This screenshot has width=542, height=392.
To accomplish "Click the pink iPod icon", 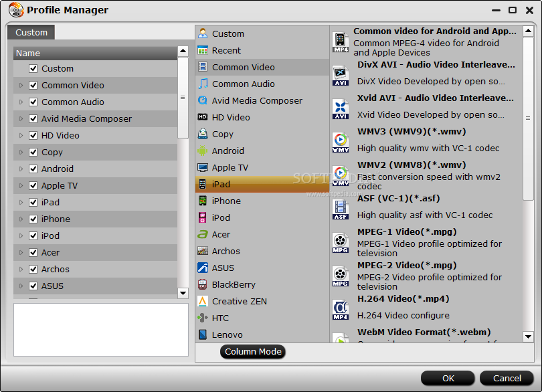I will [x=203, y=217].
